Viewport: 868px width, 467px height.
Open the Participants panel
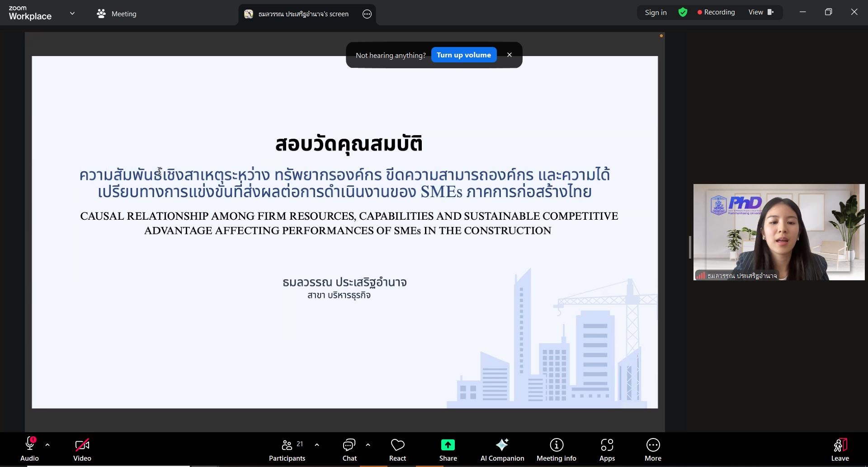tap(287, 450)
